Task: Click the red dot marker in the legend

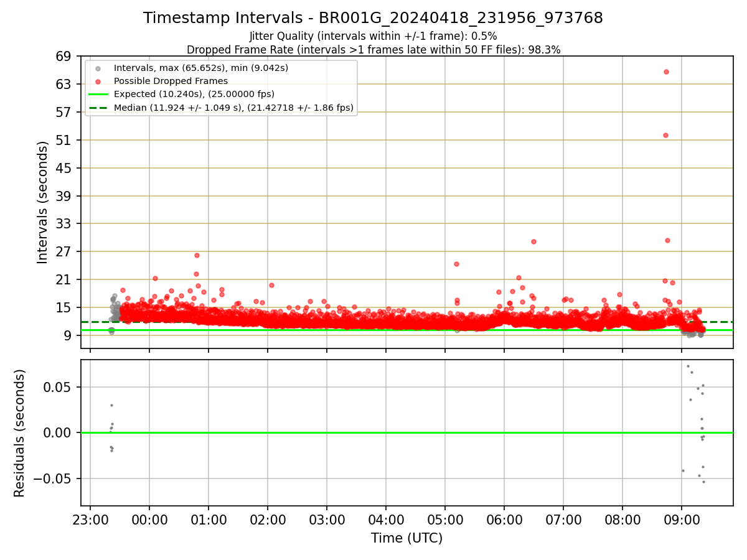Action: point(98,81)
